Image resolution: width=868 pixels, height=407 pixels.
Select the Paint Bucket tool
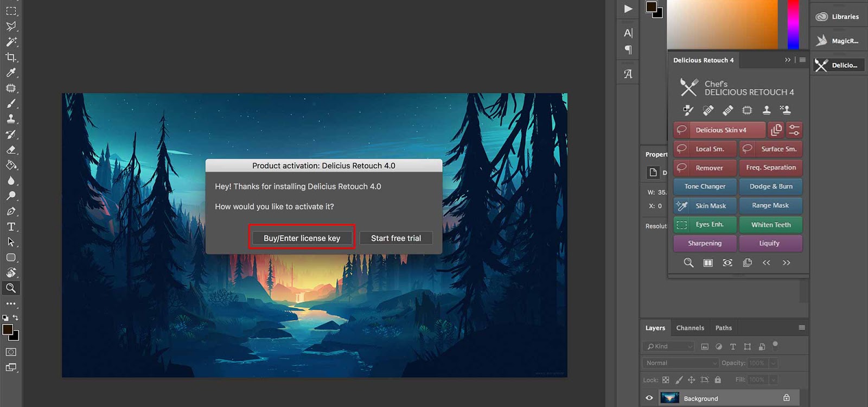pyautogui.click(x=11, y=165)
